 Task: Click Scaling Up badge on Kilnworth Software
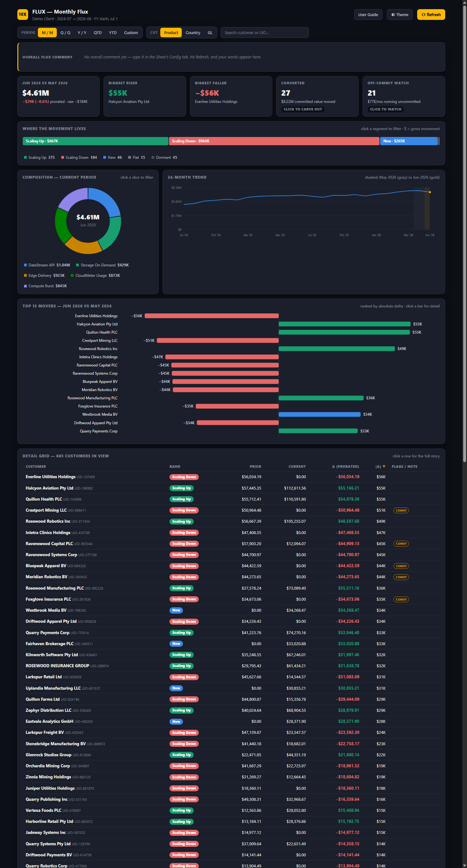181,655
